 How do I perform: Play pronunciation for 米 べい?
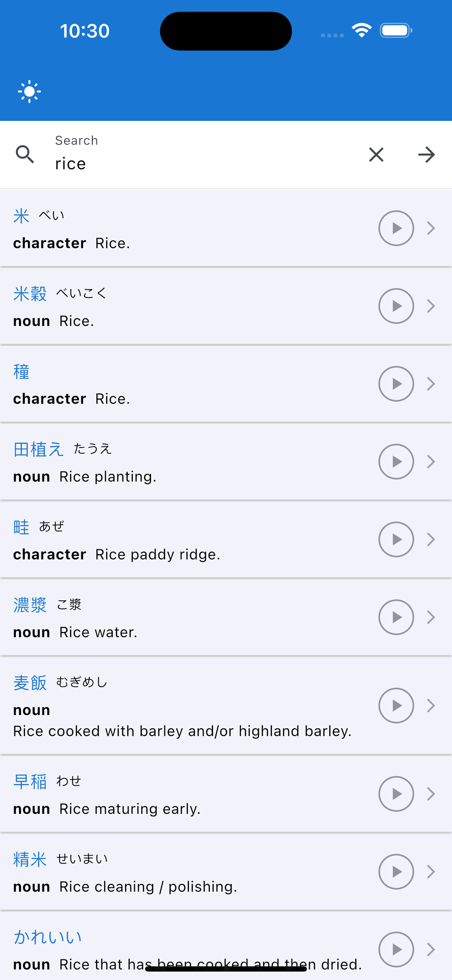(x=396, y=228)
